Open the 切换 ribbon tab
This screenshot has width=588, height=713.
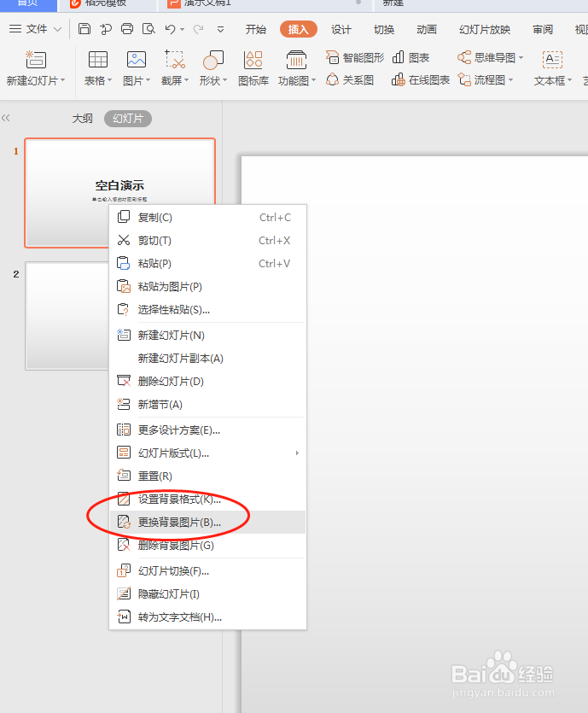click(384, 30)
